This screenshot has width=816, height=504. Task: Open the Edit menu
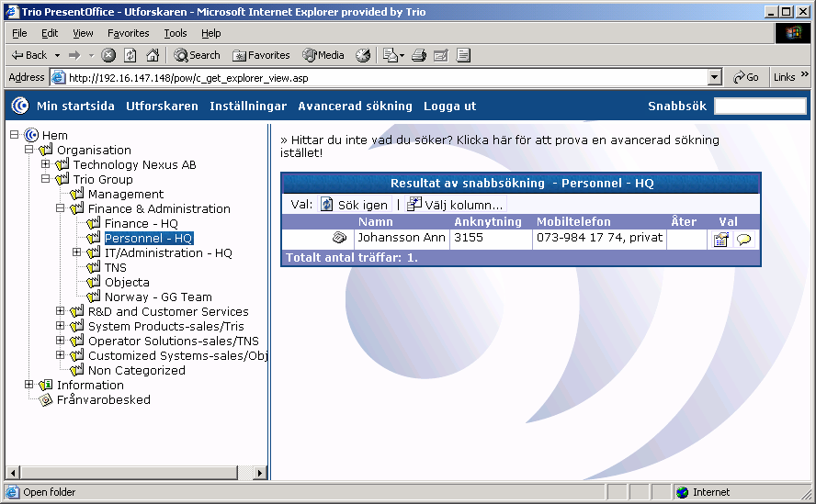(50, 33)
